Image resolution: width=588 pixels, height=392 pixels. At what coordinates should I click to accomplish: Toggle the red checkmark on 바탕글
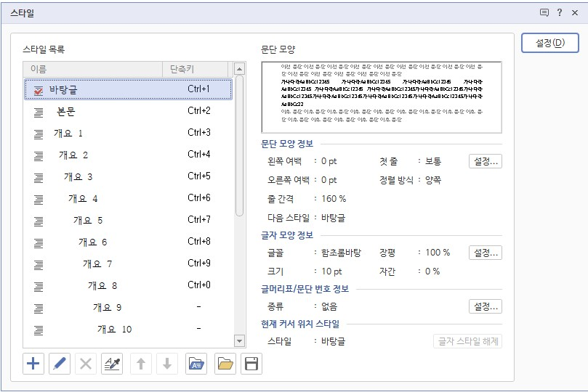tap(39, 90)
